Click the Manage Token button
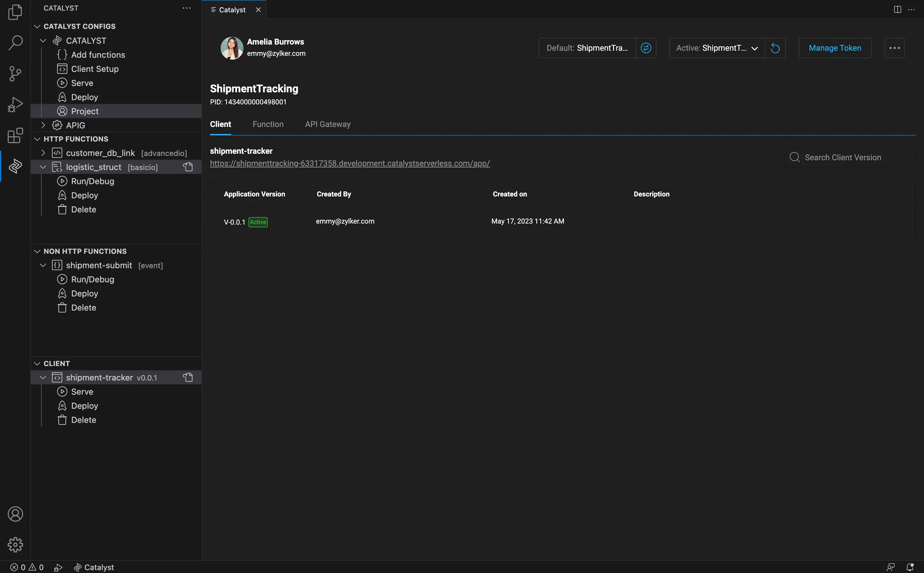The width and height of the screenshot is (924, 573). 835,48
